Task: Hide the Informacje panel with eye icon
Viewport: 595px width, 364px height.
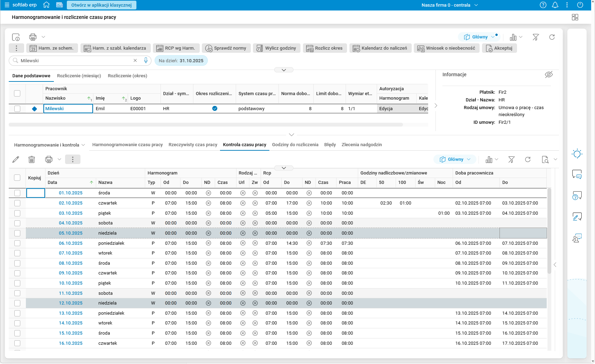Action: click(548, 74)
